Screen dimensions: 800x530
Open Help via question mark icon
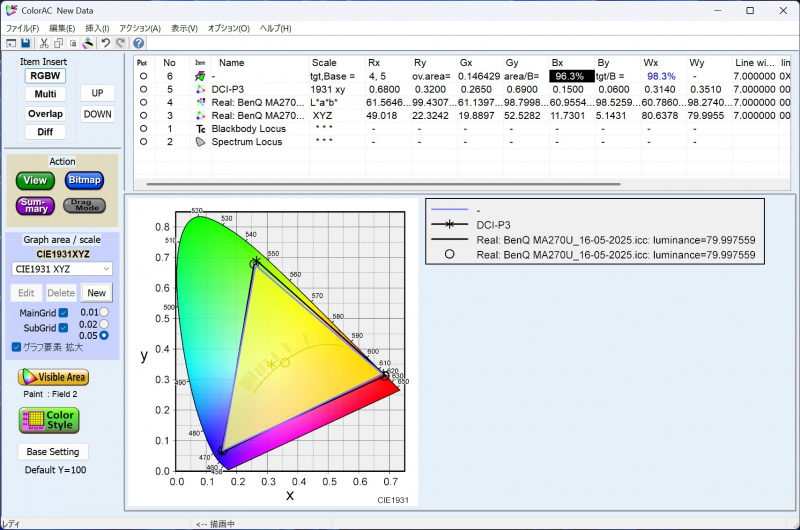click(138, 44)
